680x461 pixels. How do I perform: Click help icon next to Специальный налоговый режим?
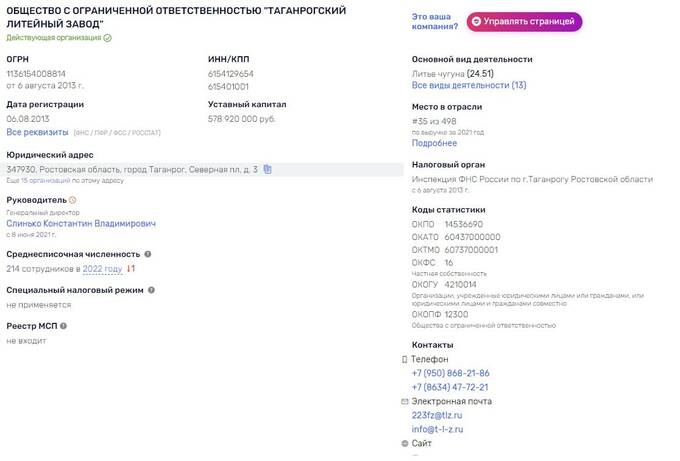pos(151,290)
